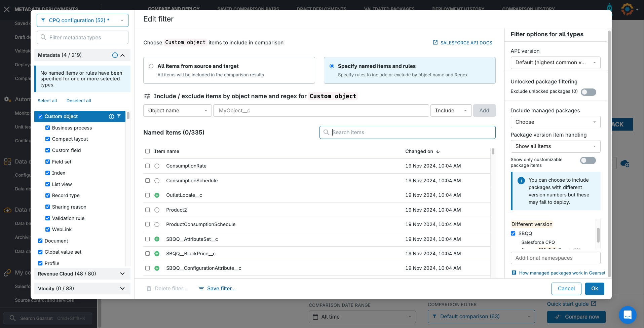Click the info icon beside Metadata header
Viewport: 644px width, 328px height.
point(115,55)
